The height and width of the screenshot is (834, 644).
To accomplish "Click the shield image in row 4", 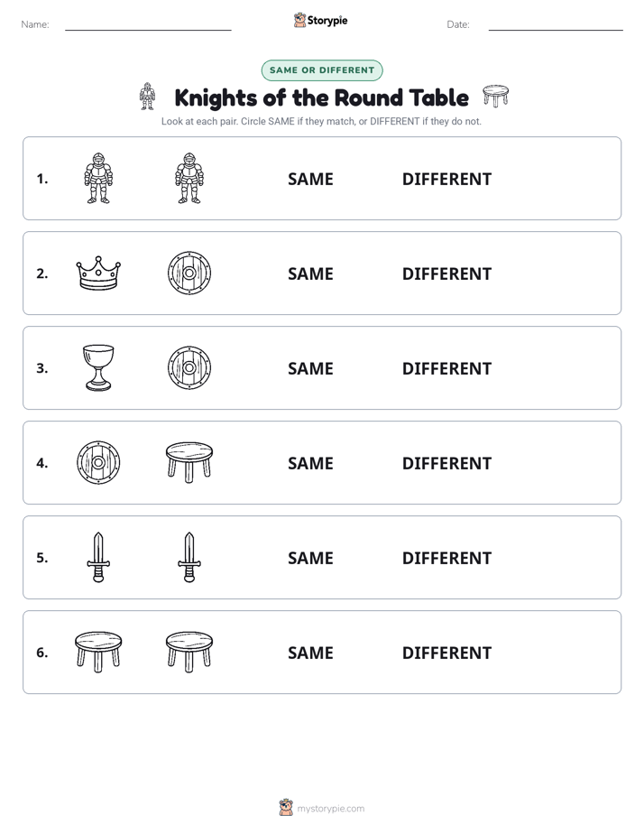I will pyautogui.click(x=98, y=462).
